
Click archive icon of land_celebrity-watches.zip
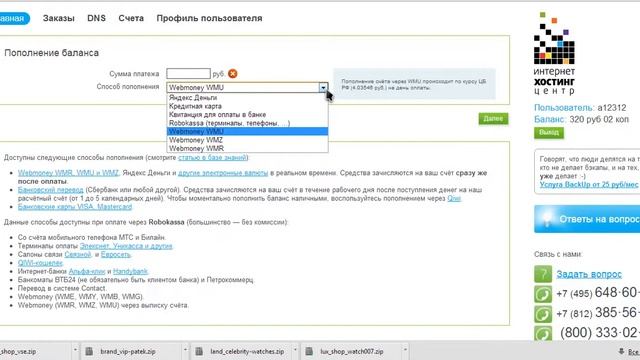(x=199, y=351)
